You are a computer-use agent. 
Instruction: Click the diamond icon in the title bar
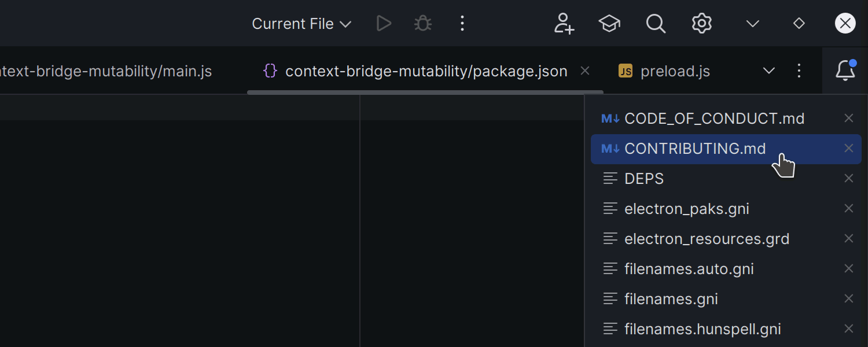(x=799, y=23)
